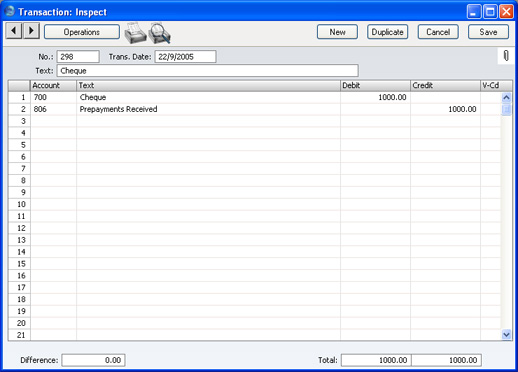
Task: Click the V-Cd cell in row 1
Action: pyautogui.click(x=491, y=97)
